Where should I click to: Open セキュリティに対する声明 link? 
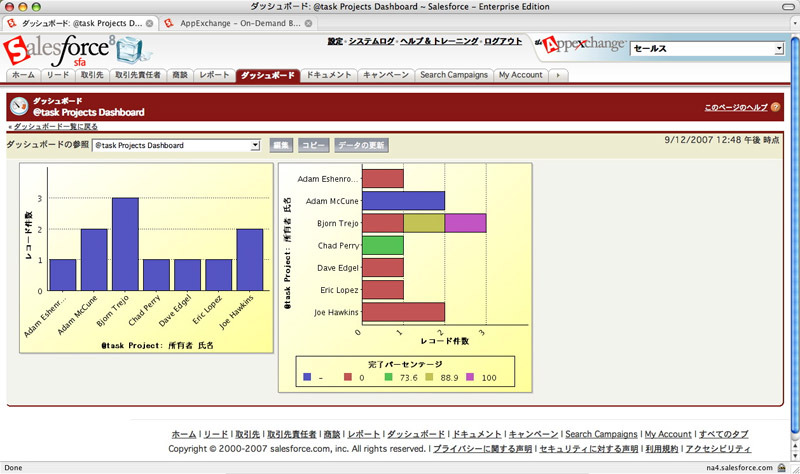589,449
